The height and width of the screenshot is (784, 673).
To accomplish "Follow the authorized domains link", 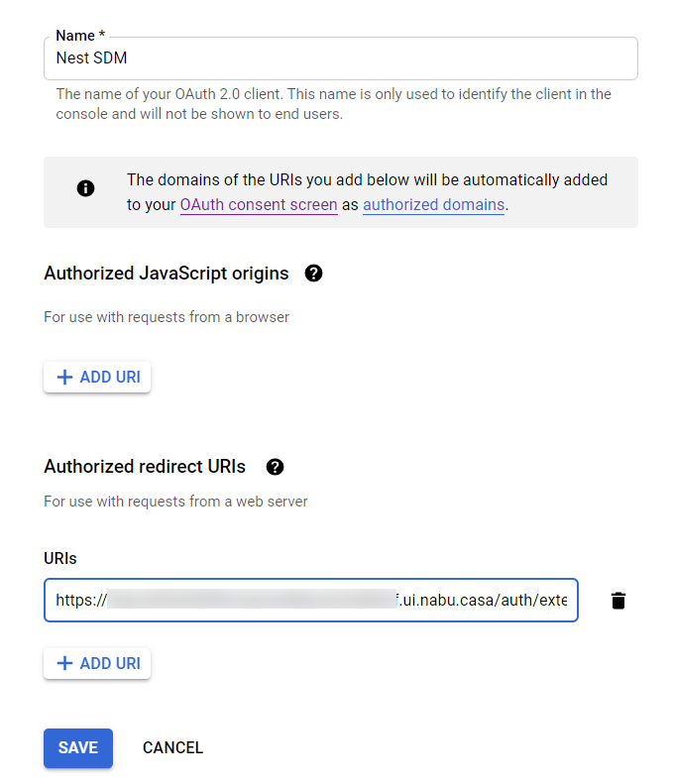I will click(x=433, y=205).
